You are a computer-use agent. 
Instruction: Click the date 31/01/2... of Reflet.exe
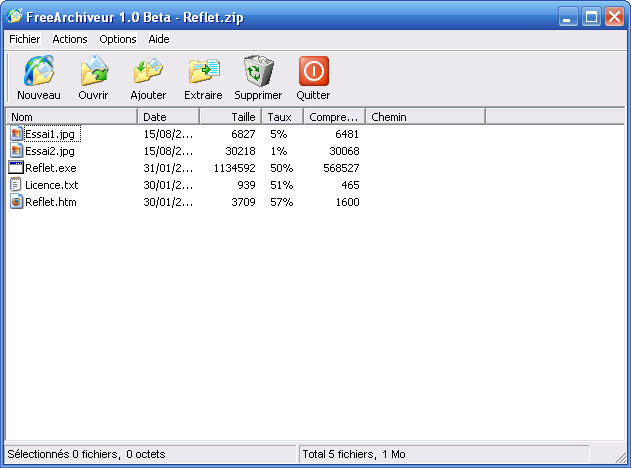(168, 168)
